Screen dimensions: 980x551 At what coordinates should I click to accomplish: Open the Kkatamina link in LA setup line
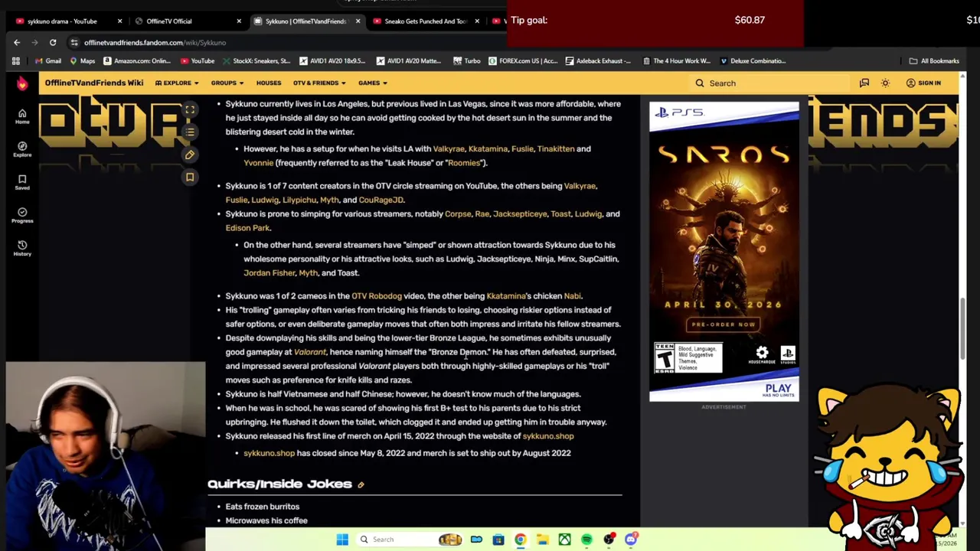[488, 149]
